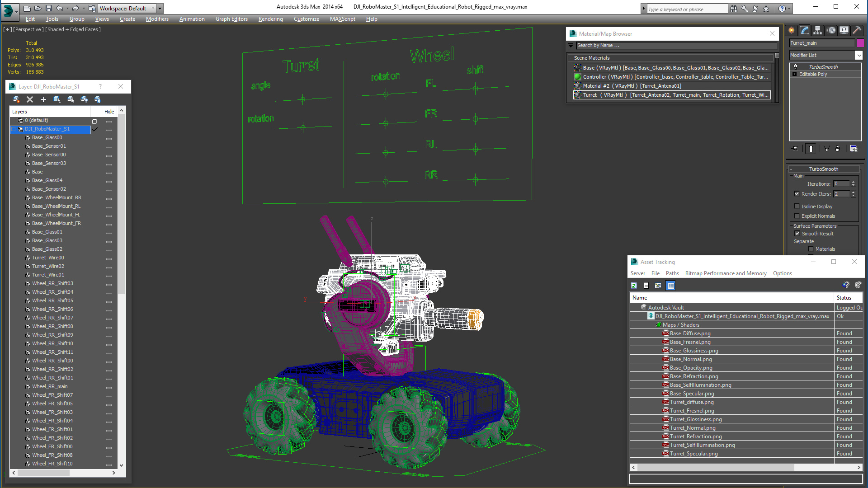Click the Name column header in Asset Tracking

[731, 298]
